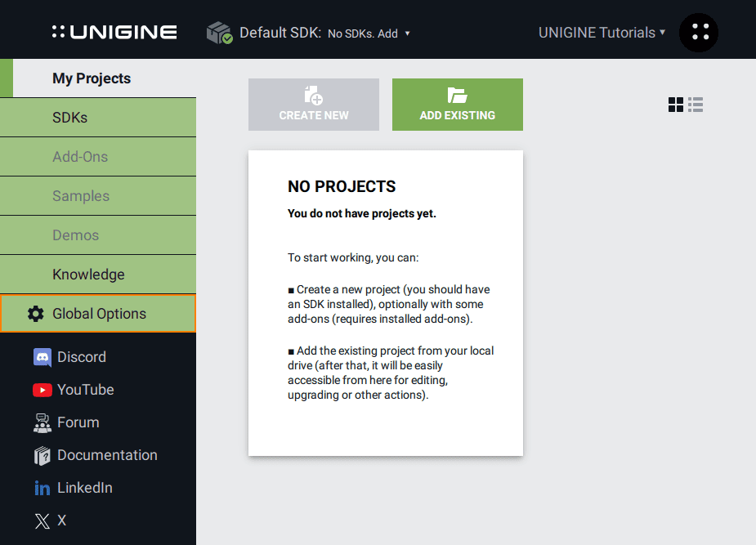Open the YouTube channel icon
Image resolution: width=756 pixels, height=545 pixels.
[x=42, y=390]
